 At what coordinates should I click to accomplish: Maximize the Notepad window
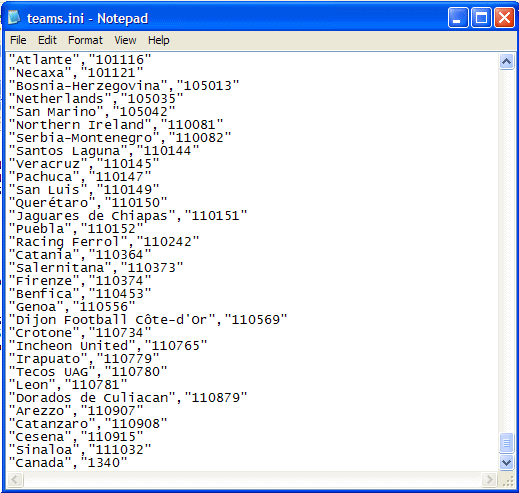[x=481, y=18]
